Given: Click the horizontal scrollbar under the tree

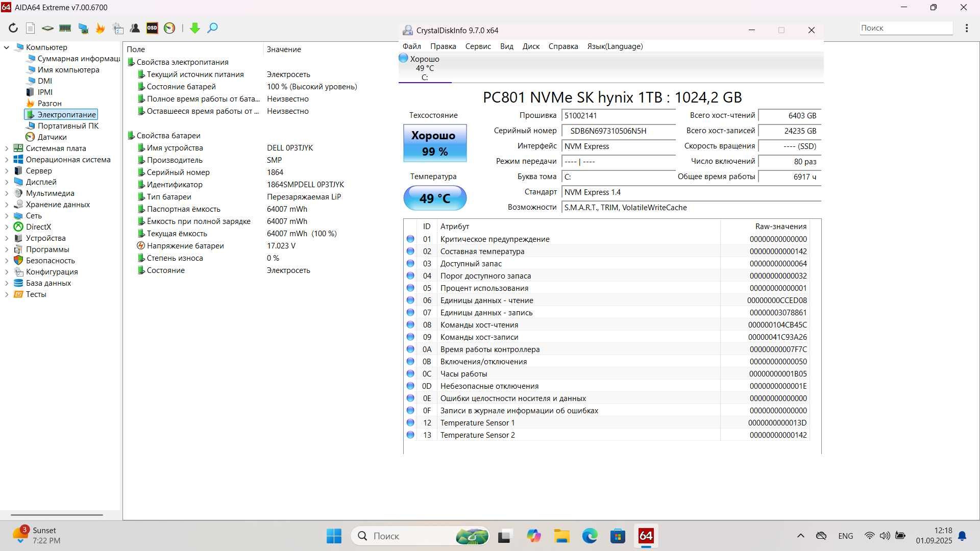Looking at the screenshot, I should (x=57, y=515).
